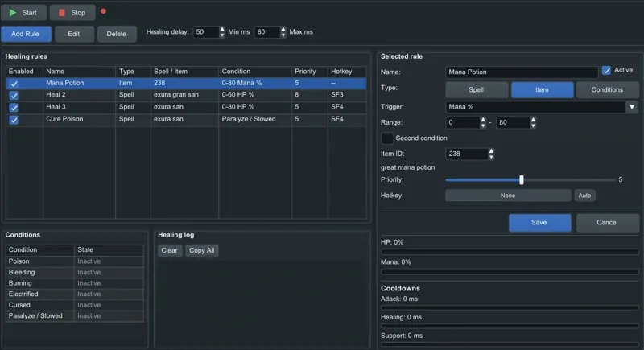
Task: Clear the Healing log
Action: (170, 251)
